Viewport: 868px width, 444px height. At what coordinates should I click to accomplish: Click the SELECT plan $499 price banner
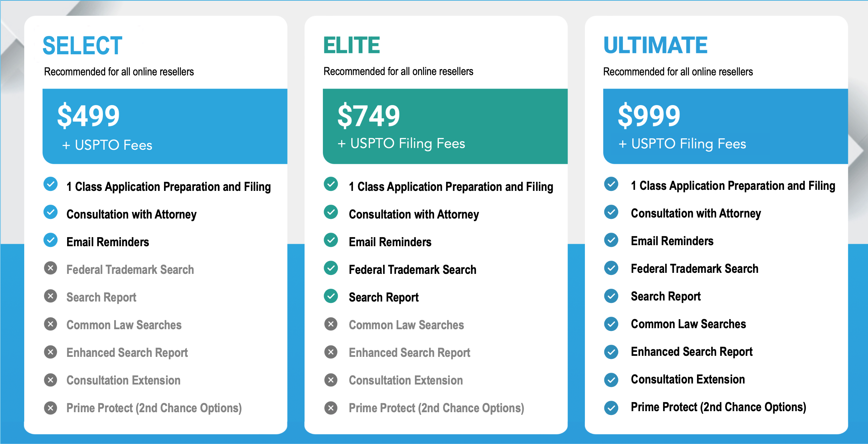pos(165,126)
